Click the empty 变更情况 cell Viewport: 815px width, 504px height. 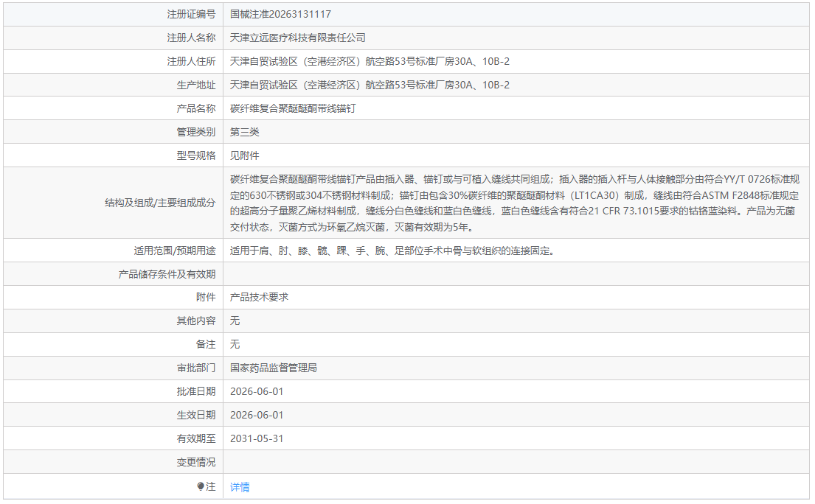click(x=516, y=462)
